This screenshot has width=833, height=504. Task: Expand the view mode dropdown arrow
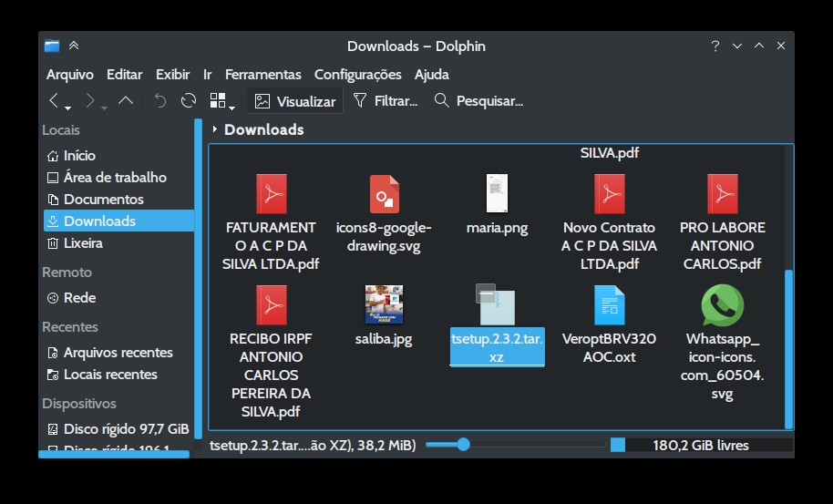tap(232, 108)
